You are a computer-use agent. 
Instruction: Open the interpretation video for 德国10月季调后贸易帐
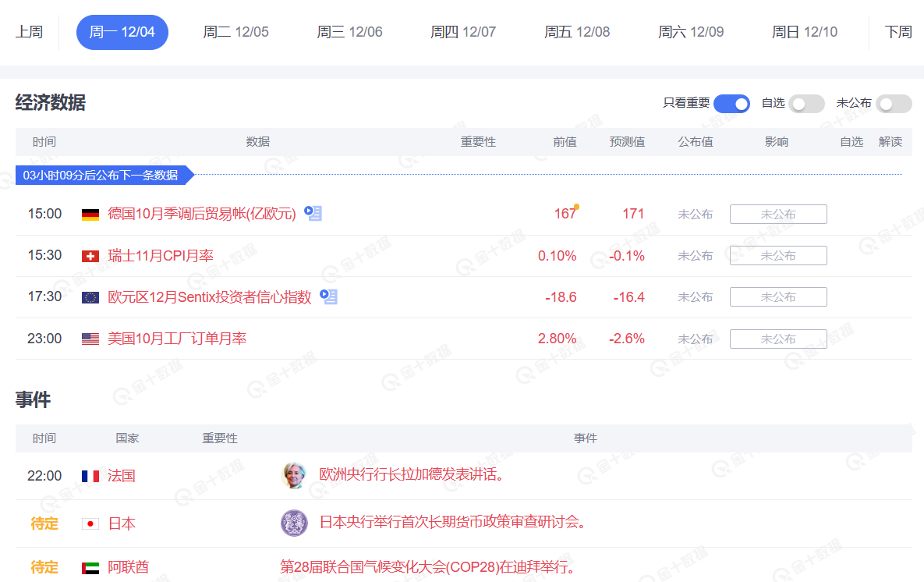click(x=313, y=213)
